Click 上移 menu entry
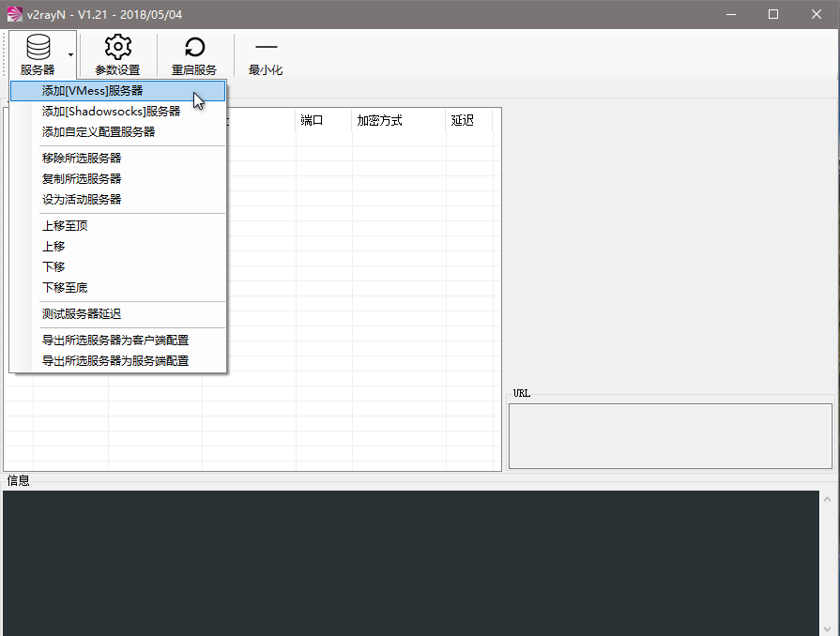 (x=118, y=247)
